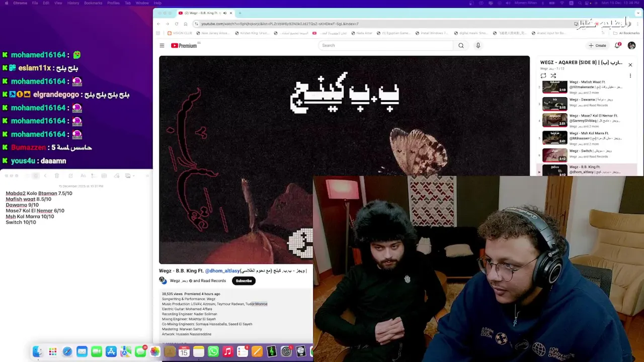Toggle shuffle playlist in AQAREB playlist panel
Screen dimensions: 644x362
point(553,76)
